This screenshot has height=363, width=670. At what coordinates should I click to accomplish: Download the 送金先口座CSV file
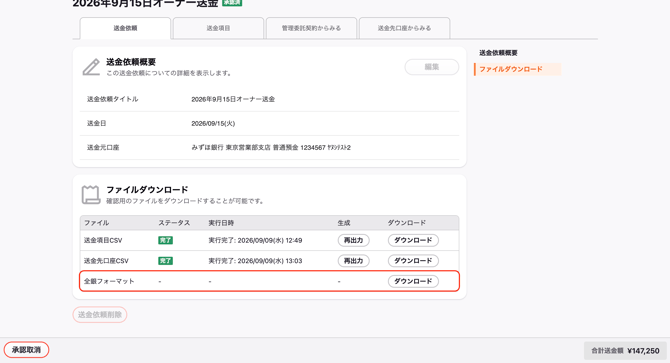(413, 261)
